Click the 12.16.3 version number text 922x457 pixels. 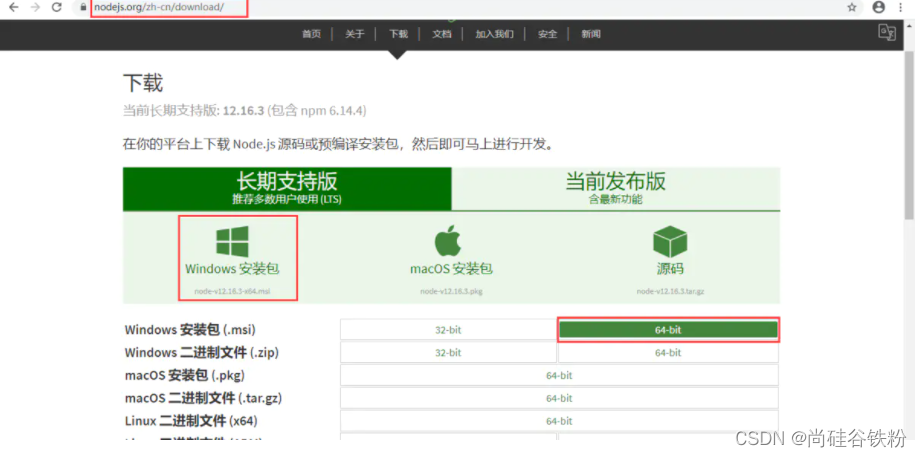244,111
